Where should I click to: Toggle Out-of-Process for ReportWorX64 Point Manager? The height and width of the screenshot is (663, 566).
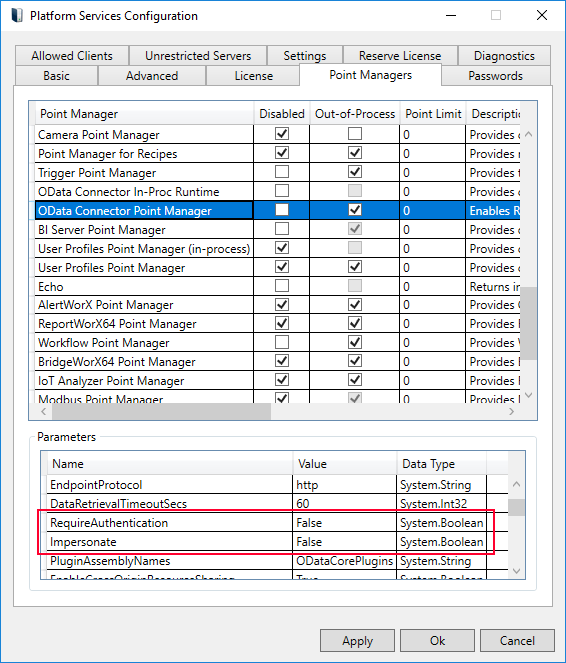coord(355,323)
